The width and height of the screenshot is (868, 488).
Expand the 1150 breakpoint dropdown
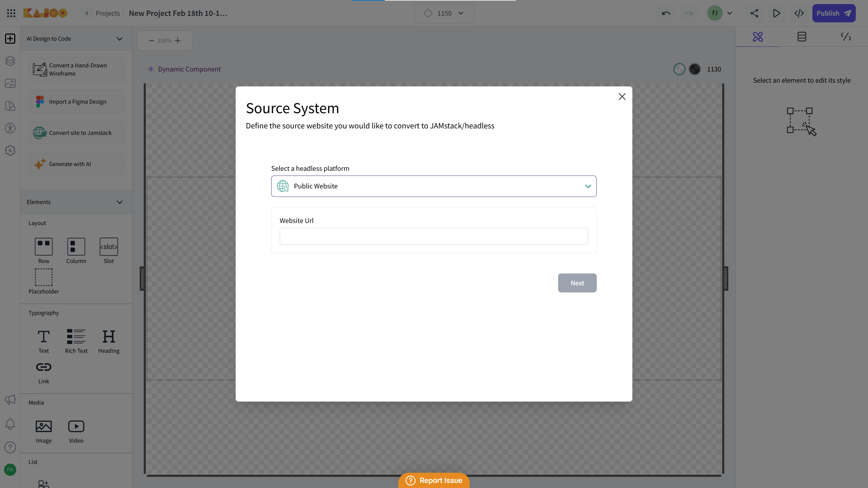444,13
